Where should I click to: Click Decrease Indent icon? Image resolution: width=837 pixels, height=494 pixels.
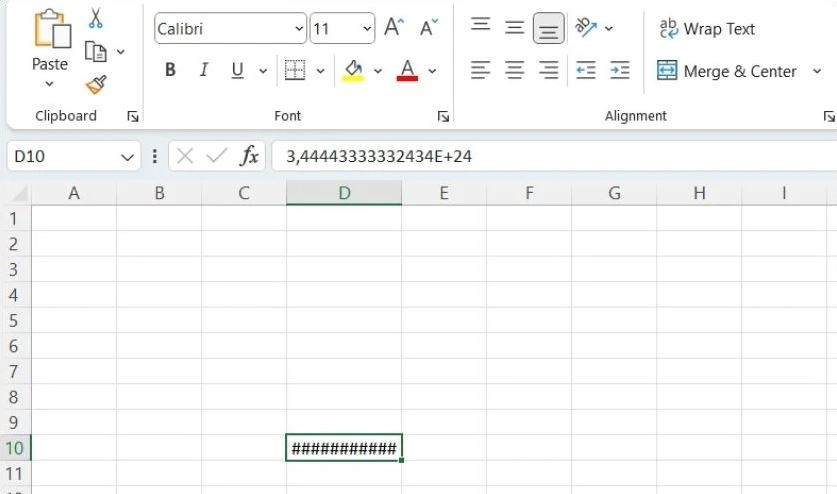(586, 70)
